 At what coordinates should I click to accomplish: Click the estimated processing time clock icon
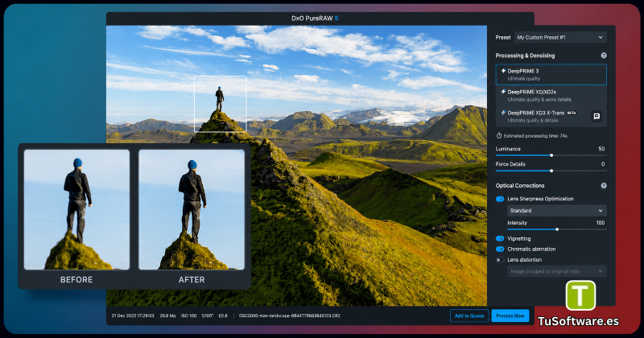pos(499,135)
